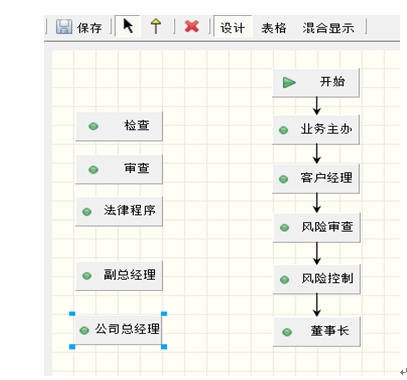Select the 检查 node label
The height and width of the screenshot is (380, 407).
[137, 125]
